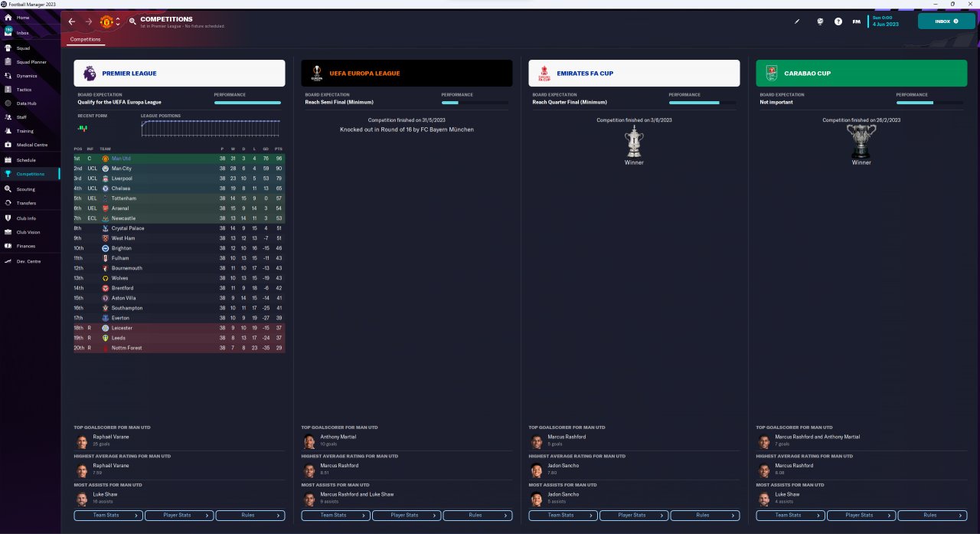Click the Carabao Cup trophy image

point(861,141)
